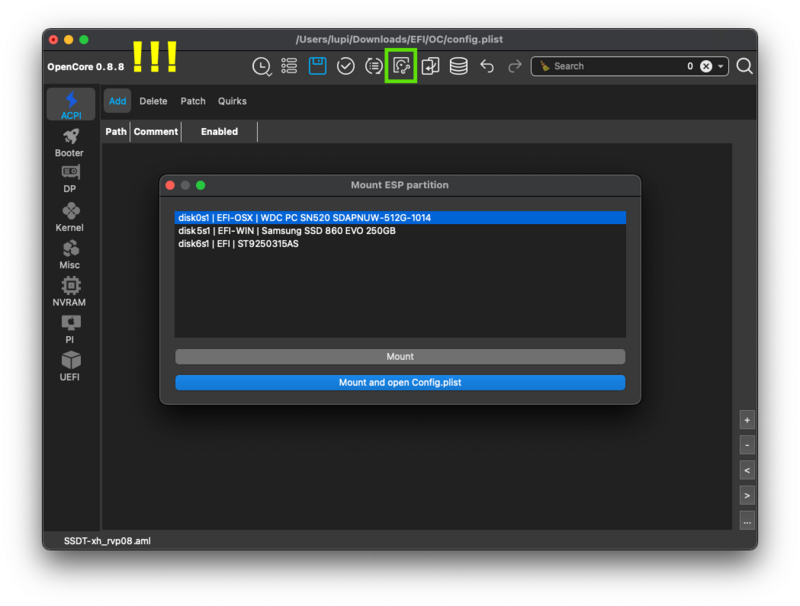
Task: Add a row with the + button
Action: coord(747,420)
